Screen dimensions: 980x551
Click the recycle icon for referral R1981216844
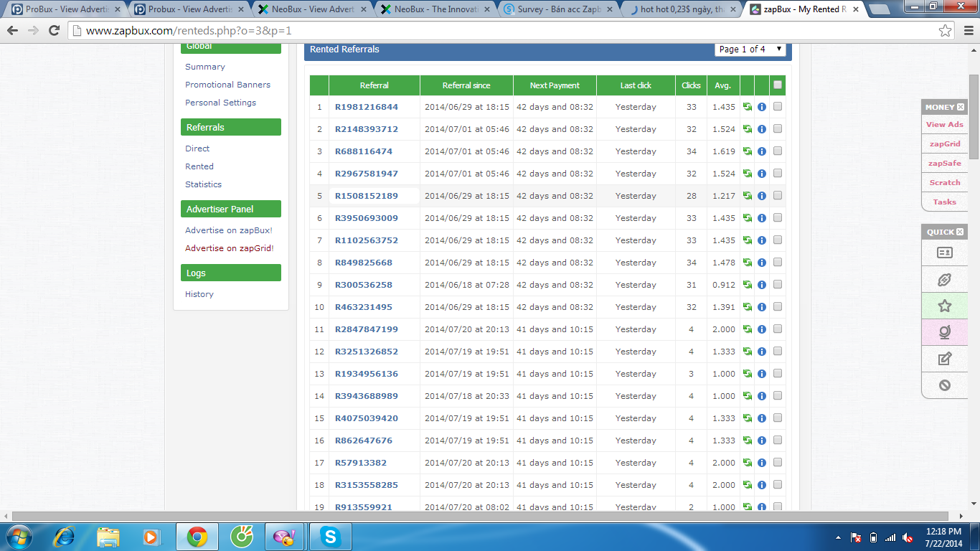coord(748,107)
